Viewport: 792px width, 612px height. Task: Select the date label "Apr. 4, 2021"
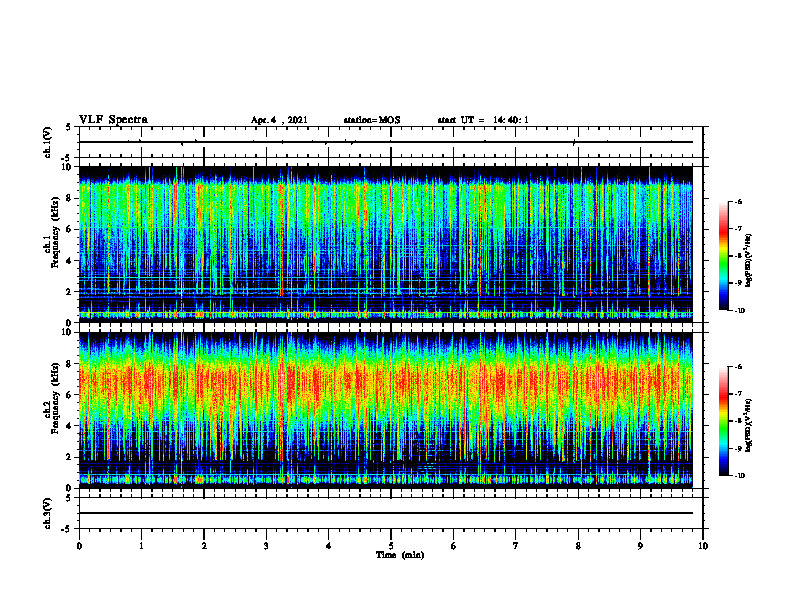pyautogui.click(x=279, y=120)
